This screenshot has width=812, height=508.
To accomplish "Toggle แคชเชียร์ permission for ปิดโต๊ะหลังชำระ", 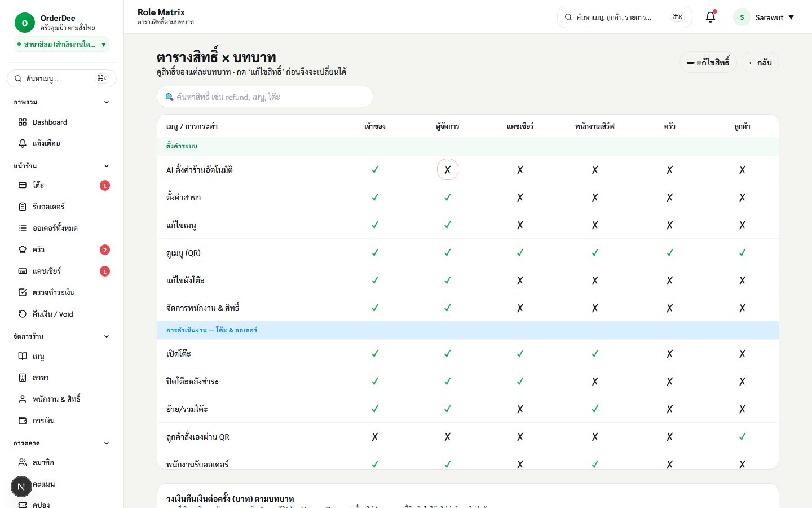I will 520,382.
